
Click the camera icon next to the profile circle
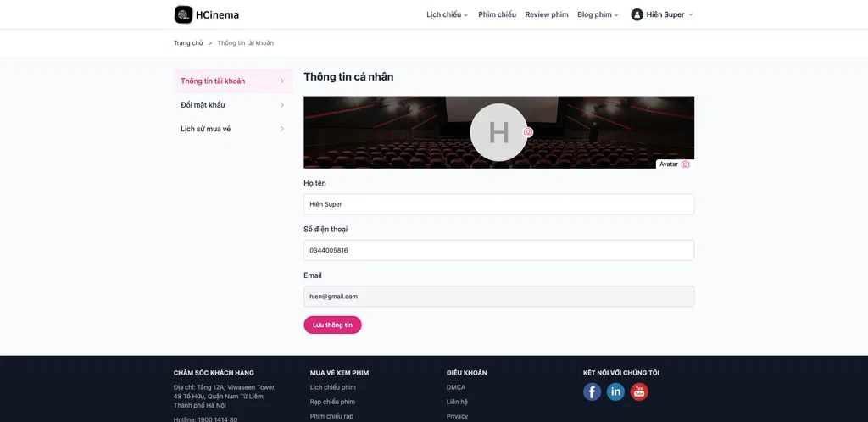(x=528, y=131)
